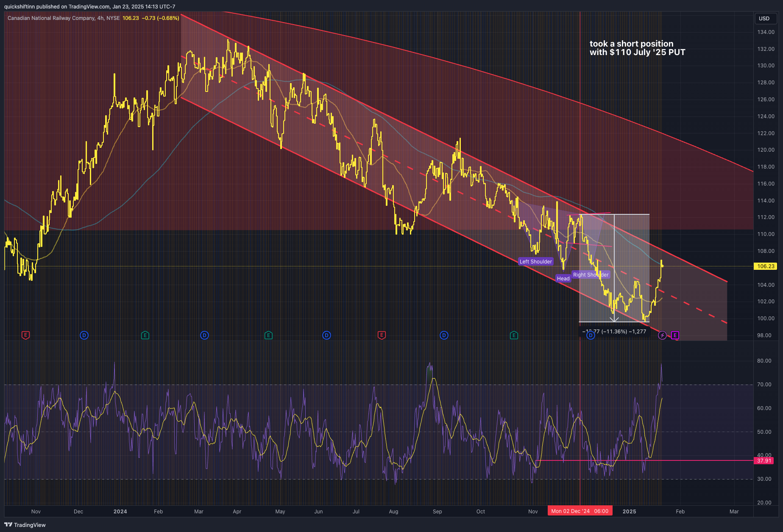Click the 106.23 last price in the legend
Screen dimensions: 783x532
(x=131, y=18)
